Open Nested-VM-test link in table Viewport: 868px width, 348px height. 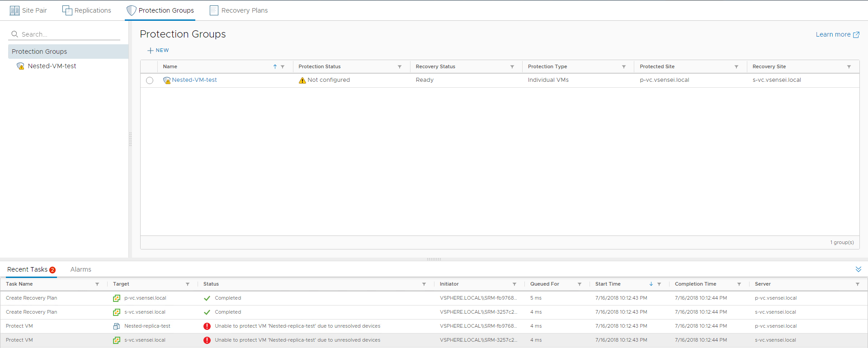[x=194, y=80]
